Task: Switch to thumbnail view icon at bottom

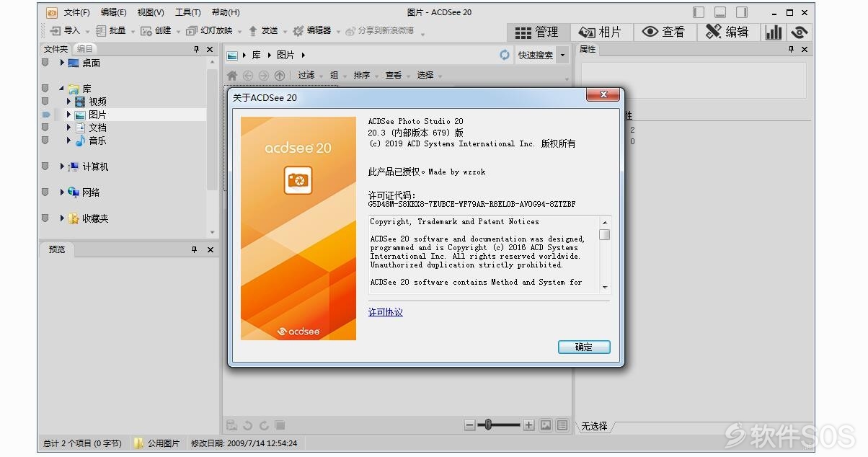Action: [x=546, y=425]
